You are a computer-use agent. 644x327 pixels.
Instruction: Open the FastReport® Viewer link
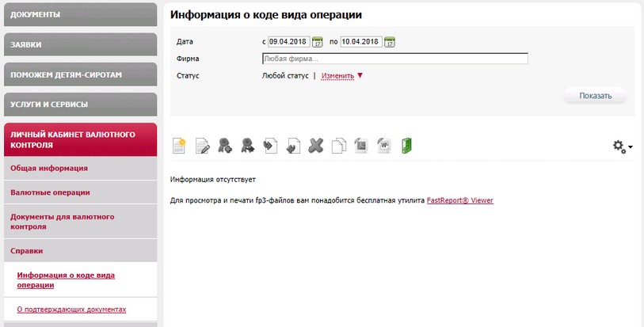point(459,200)
